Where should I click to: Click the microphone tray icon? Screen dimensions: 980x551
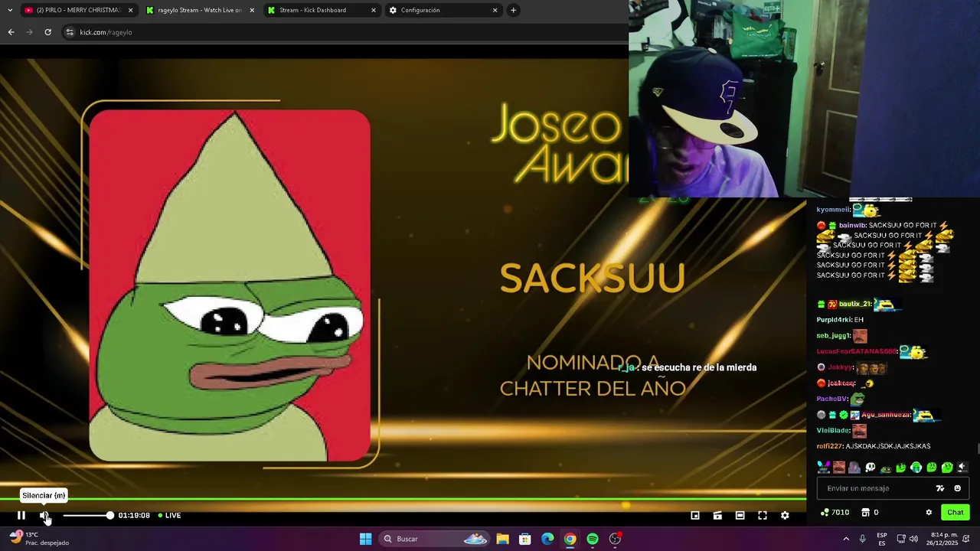pyautogui.click(x=862, y=539)
